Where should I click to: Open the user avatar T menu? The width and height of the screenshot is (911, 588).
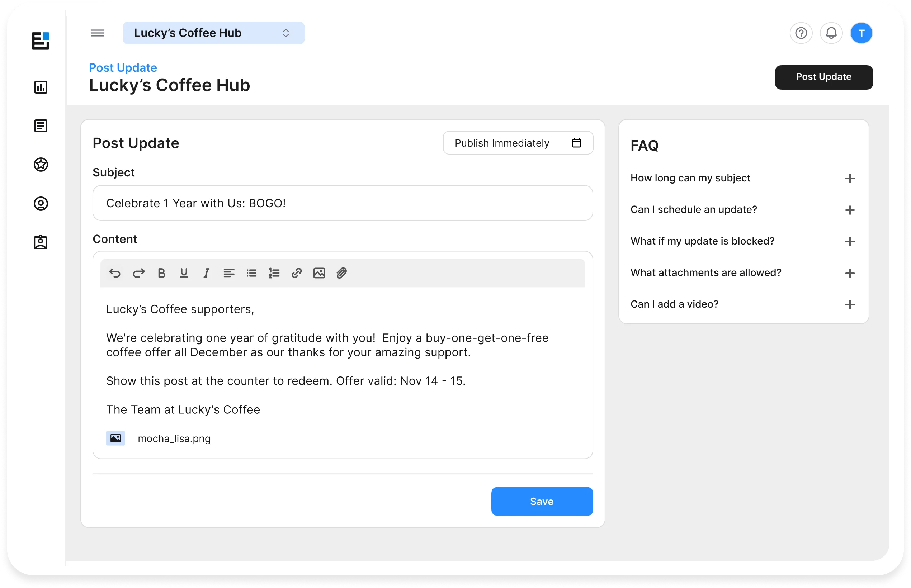(861, 33)
